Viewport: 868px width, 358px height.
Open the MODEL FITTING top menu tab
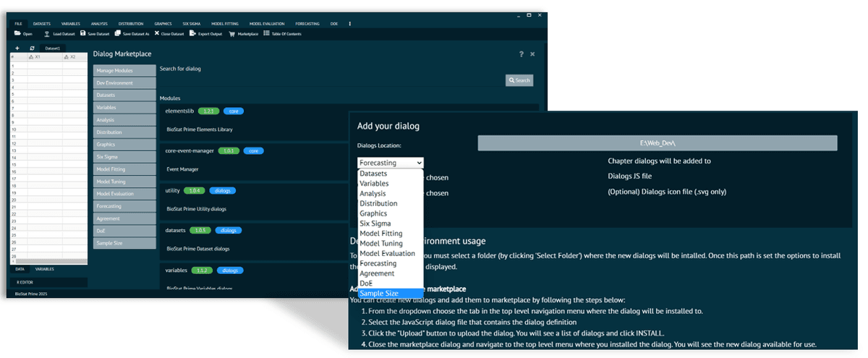coord(225,23)
